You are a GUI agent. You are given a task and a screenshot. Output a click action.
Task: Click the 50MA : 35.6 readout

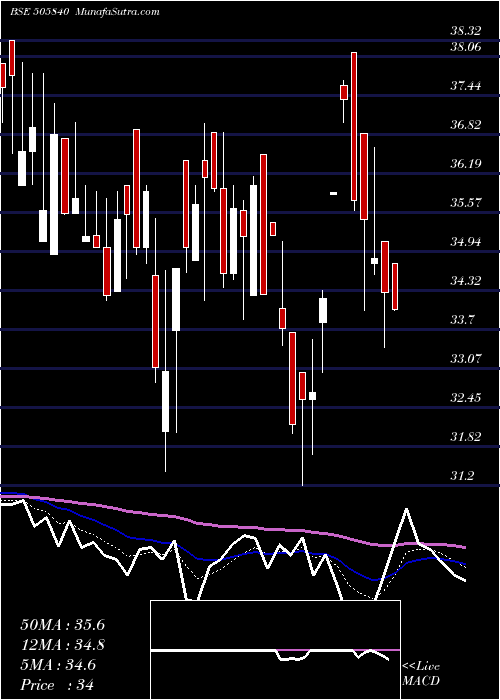(63, 625)
